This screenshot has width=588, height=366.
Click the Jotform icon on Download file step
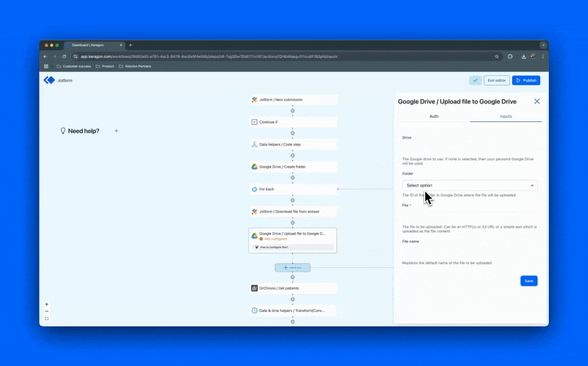tap(254, 211)
